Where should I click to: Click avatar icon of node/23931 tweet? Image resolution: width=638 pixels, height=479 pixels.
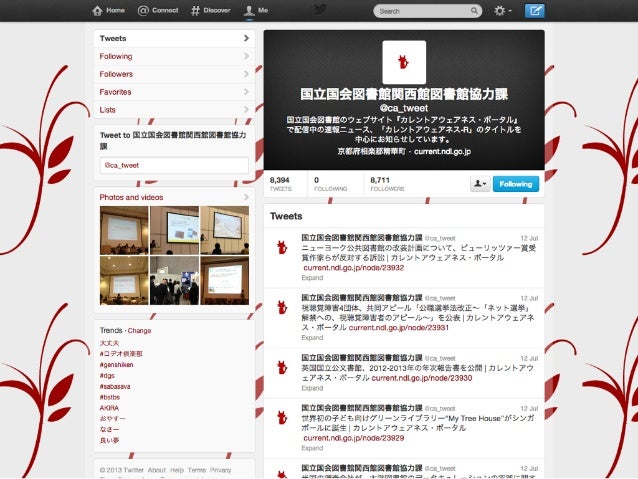coord(282,307)
